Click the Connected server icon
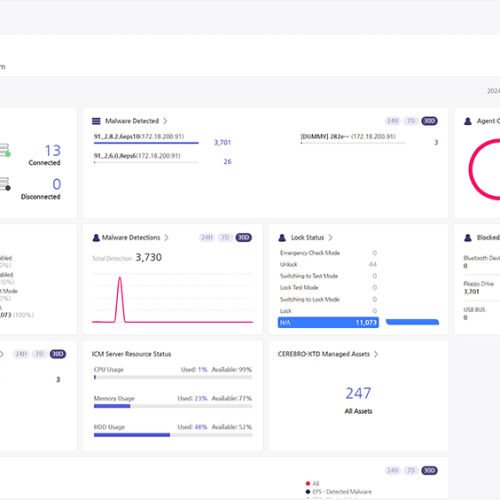Viewport: 500px width, 500px height. pyautogui.click(x=5, y=150)
